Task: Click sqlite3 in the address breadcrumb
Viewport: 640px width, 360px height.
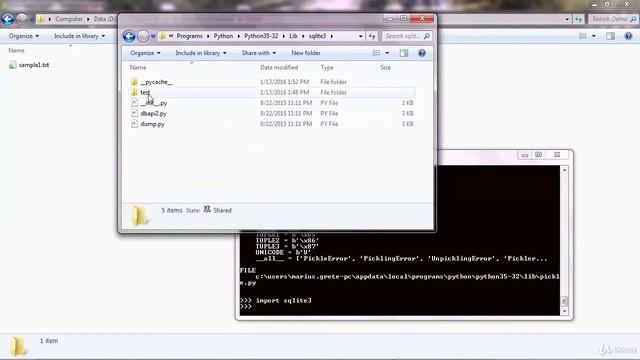Action: tap(317, 36)
